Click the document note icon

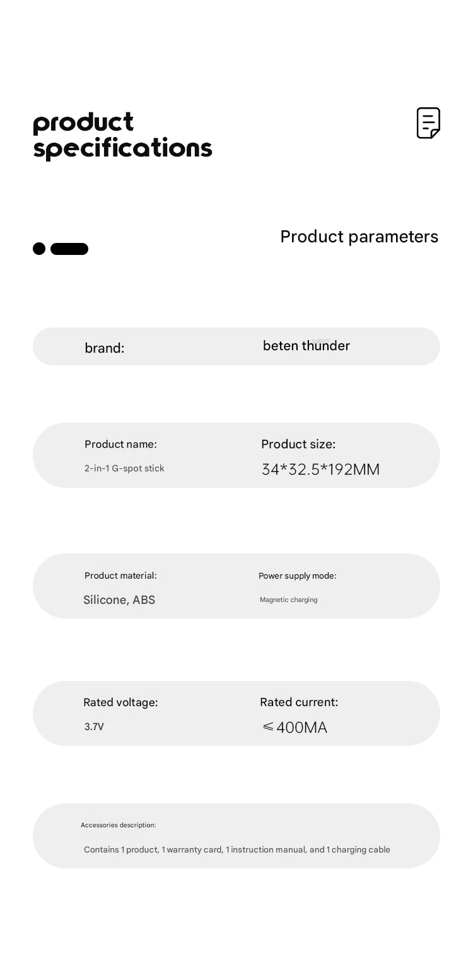click(428, 123)
